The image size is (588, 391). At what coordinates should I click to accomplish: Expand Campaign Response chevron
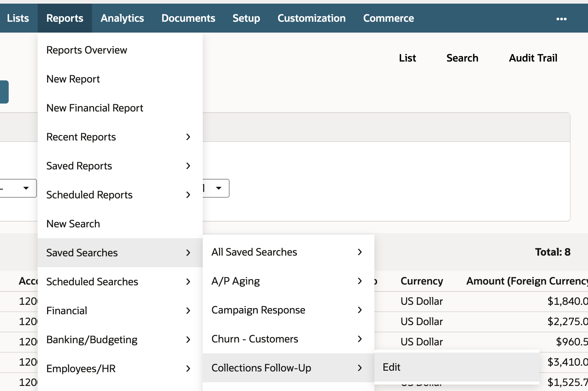[360, 310]
